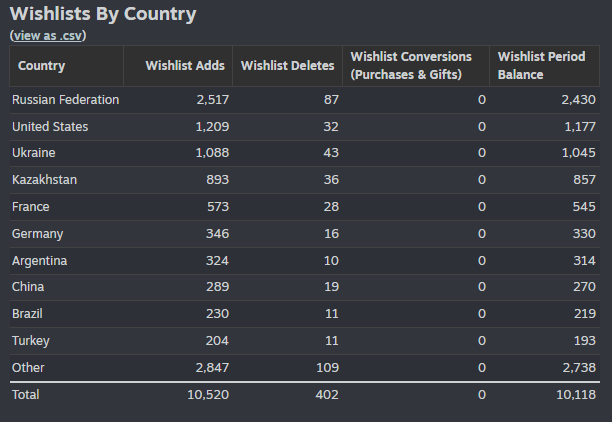This screenshot has height=422, width=612.
Task: Click the Total wishlist adds value 10,520
Action: tap(208, 395)
